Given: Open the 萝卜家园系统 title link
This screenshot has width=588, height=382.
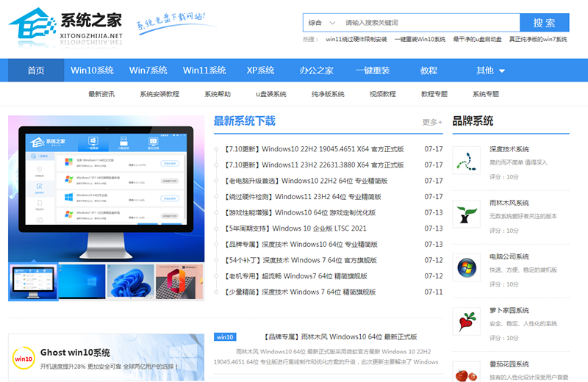Looking at the screenshot, I should pyautogui.click(x=509, y=310).
